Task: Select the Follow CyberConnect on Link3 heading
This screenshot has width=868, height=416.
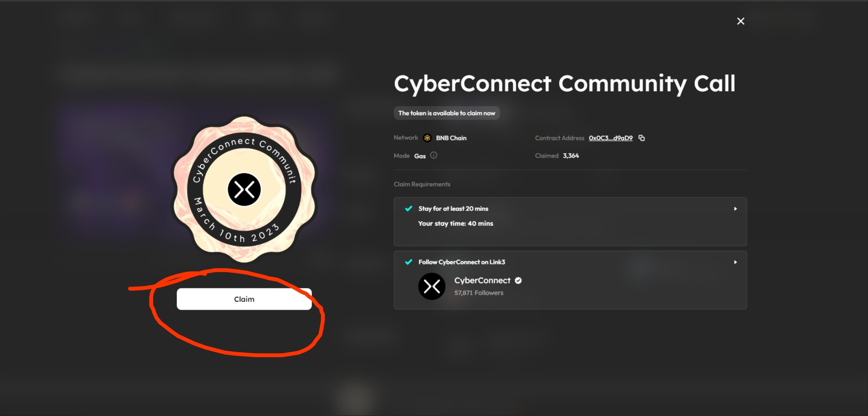Action: coord(462,262)
